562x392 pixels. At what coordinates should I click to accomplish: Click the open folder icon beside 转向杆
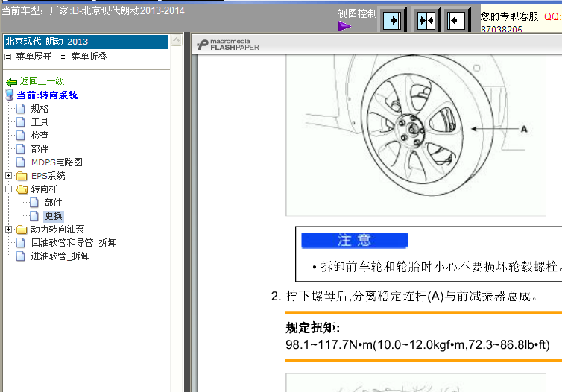pos(22,189)
